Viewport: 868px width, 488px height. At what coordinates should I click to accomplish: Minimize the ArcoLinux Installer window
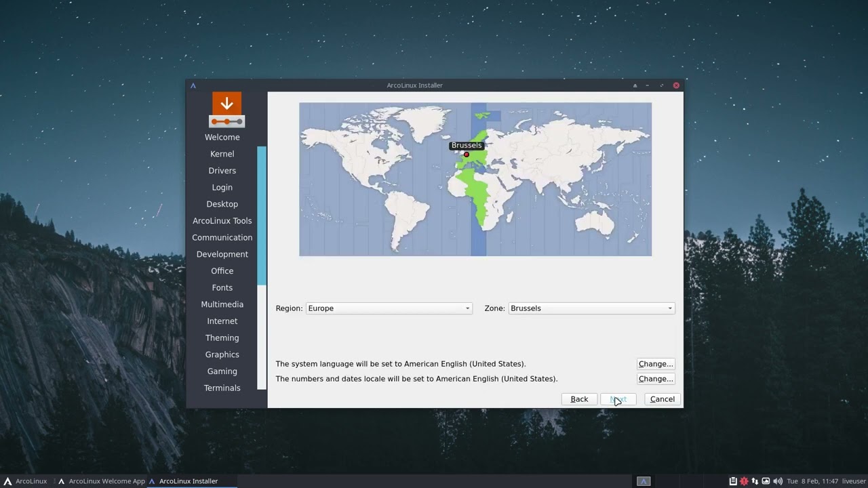coord(648,85)
